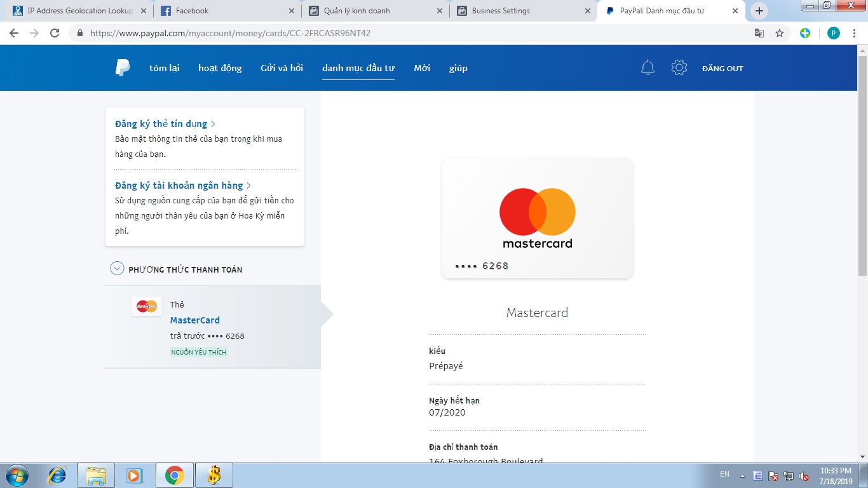Open the Gửi và hỏi menu item
This screenshot has height=488, width=868.
point(282,68)
